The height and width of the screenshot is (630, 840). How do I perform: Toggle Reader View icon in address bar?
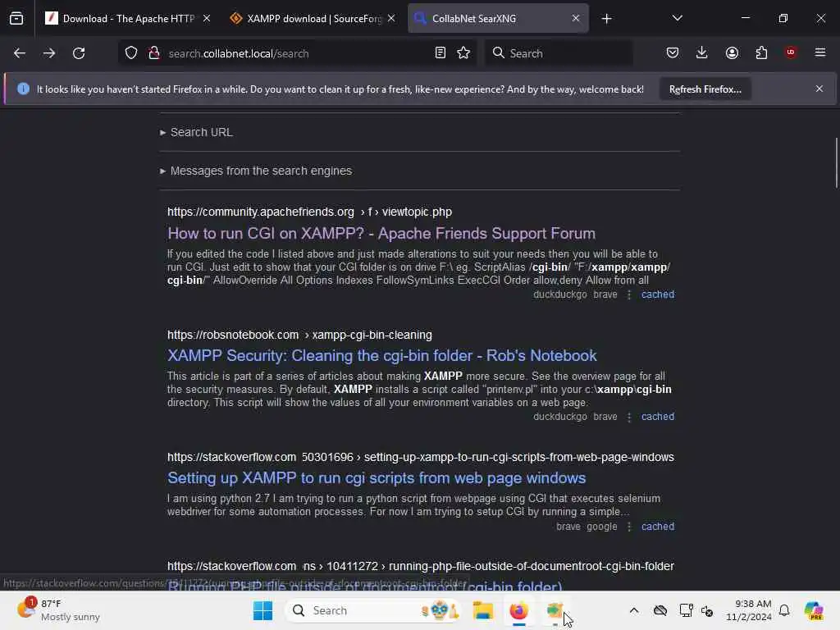point(441,52)
